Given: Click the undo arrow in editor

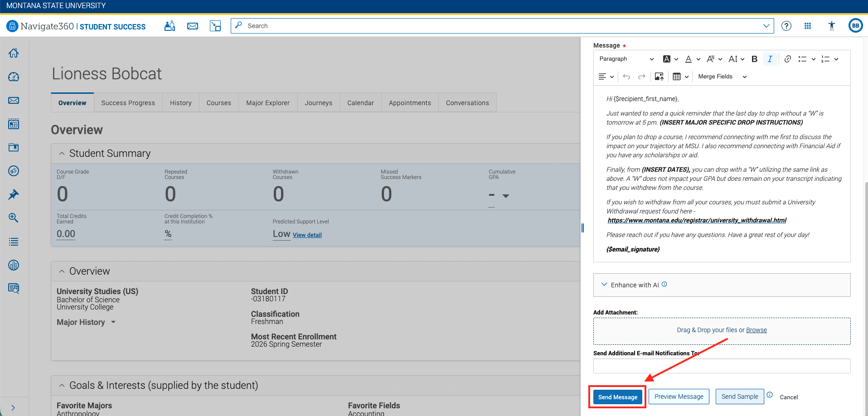Looking at the screenshot, I should 626,77.
